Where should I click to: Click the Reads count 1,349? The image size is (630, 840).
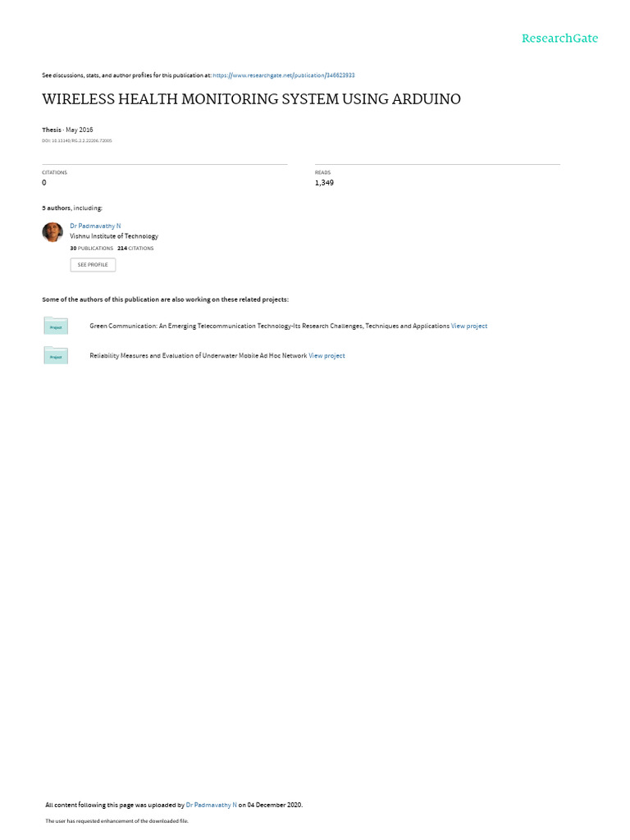pos(324,183)
